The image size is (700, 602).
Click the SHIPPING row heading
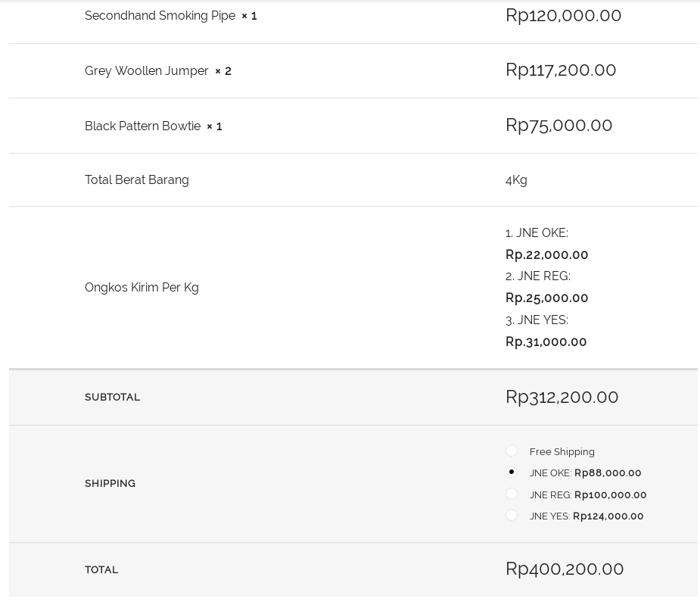point(110,483)
